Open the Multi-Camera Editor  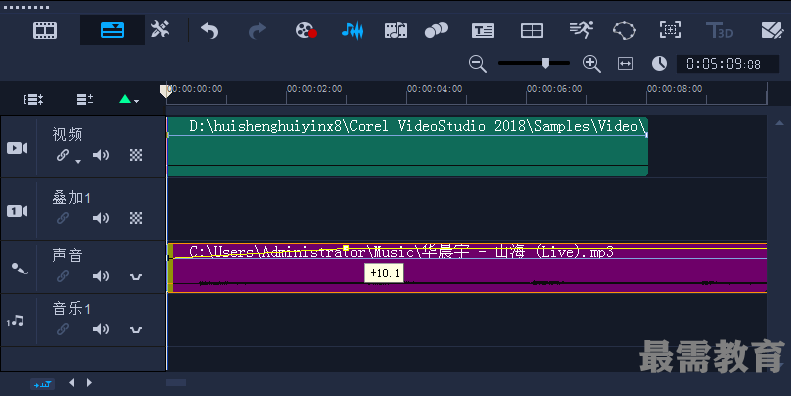click(x=532, y=31)
